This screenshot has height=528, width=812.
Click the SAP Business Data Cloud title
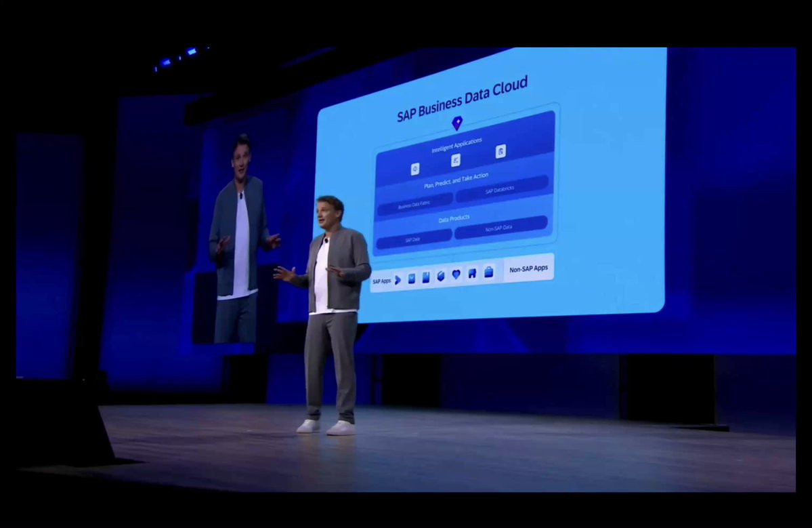[462, 98]
